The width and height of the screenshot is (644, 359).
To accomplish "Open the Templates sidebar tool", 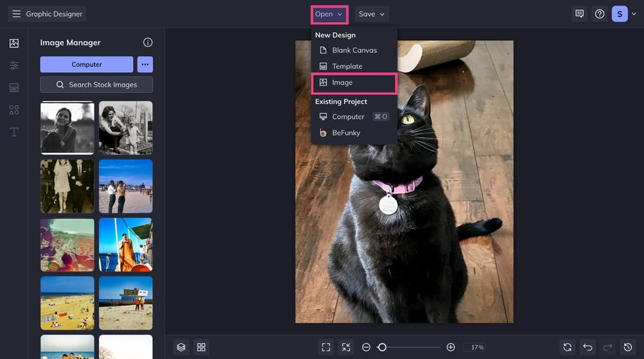I will click(x=14, y=87).
